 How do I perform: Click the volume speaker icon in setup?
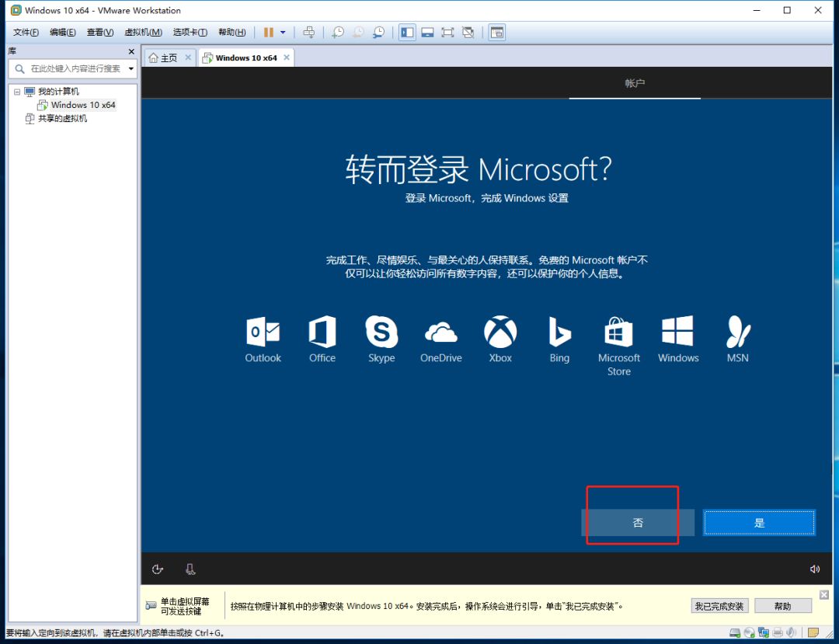[x=814, y=569]
